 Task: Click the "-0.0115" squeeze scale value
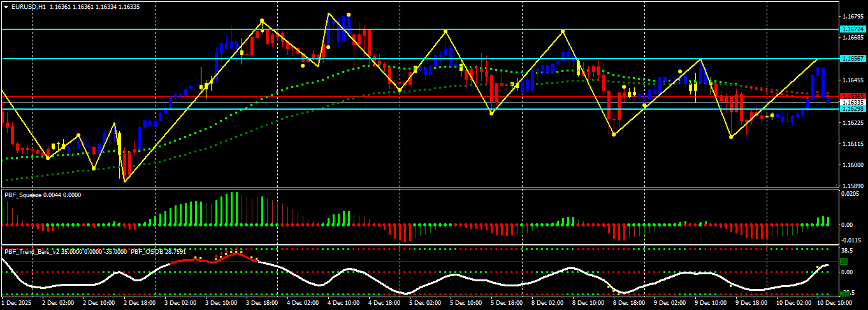pyautogui.click(x=851, y=240)
